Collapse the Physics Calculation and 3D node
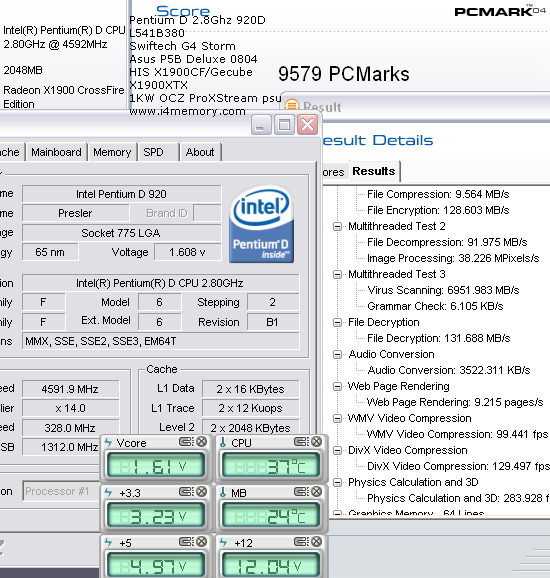Viewport: 550px width, 578px height. coord(337,482)
